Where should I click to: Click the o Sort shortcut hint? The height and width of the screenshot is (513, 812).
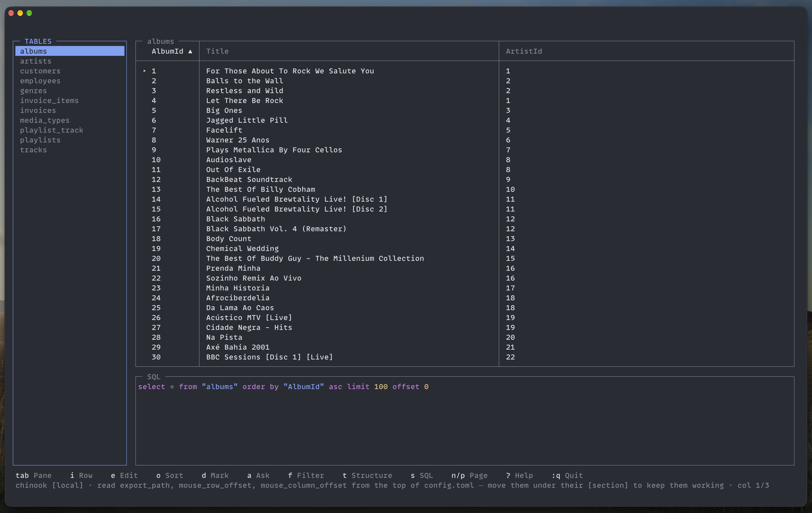point(170,475)
